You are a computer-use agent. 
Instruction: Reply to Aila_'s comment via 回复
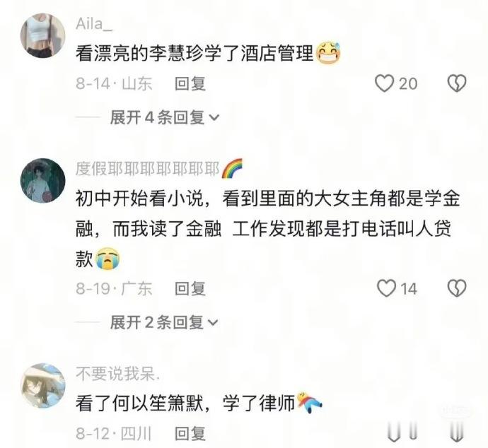pyautogui.click(x=190, y=83)
